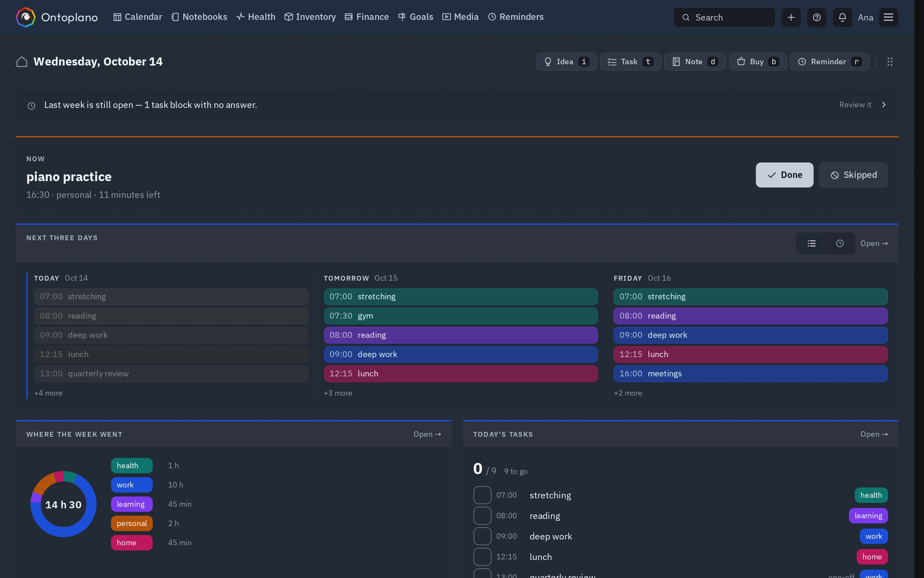This screenshot has width=924, height=578.
Task: Add a new Reminder
Action: pyautogui.click(x=830, y=62)
